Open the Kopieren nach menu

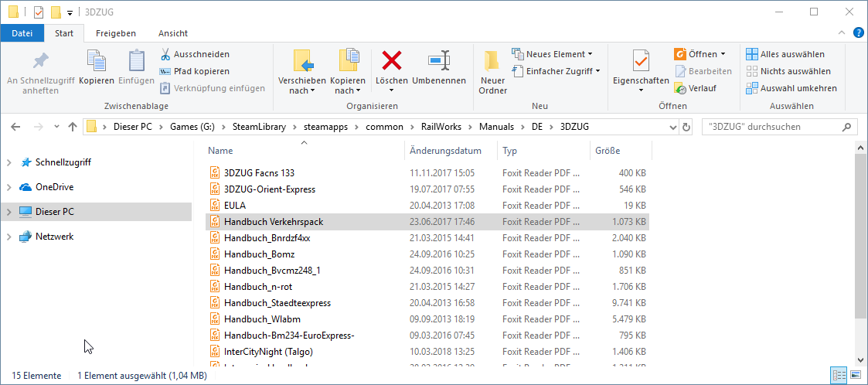[348, 72]
